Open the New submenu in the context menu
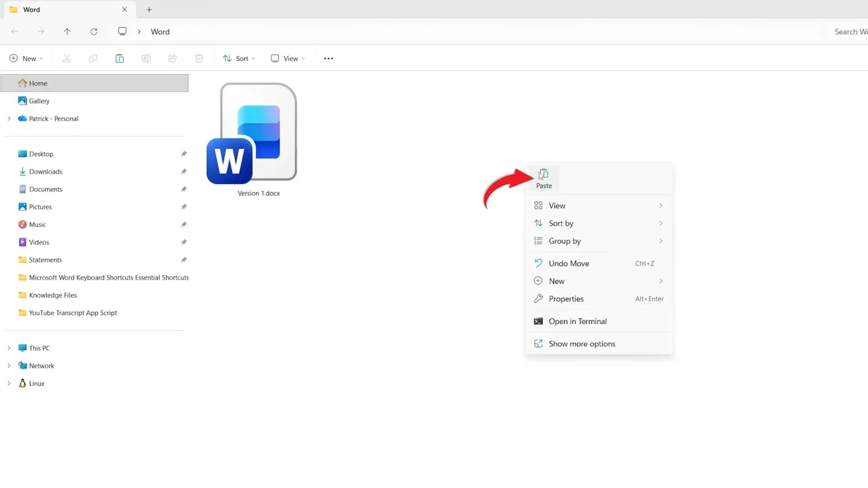The image size is (868, 488). 599,281
